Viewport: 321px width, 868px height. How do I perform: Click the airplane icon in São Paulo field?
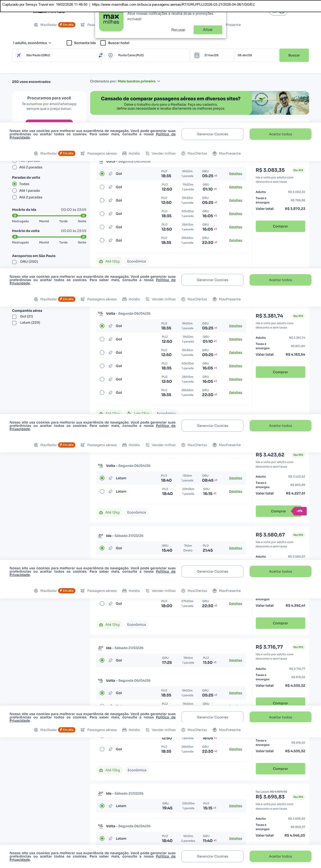coord(19,55)
